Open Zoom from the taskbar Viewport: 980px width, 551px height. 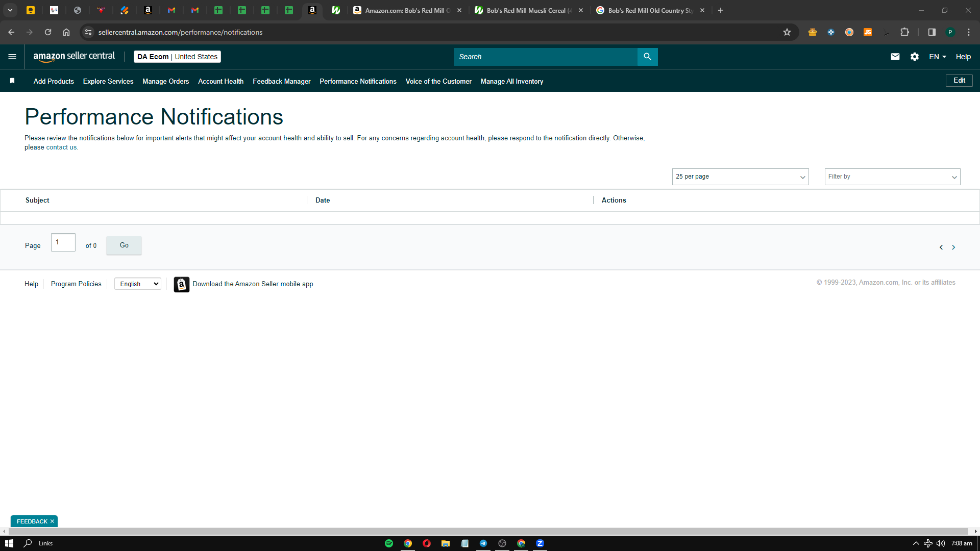[540, 543]
